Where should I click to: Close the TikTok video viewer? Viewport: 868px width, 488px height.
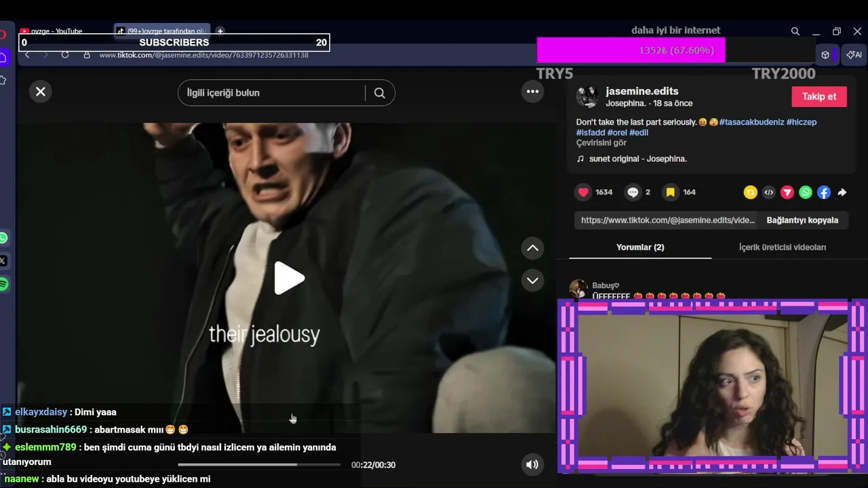point(41,91)
